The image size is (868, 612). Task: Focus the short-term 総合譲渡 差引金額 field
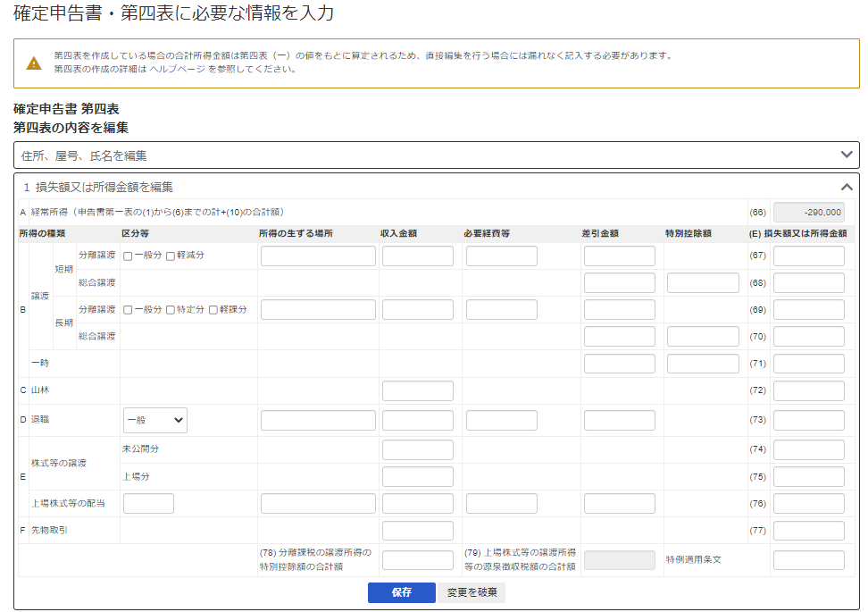point(620,282)
